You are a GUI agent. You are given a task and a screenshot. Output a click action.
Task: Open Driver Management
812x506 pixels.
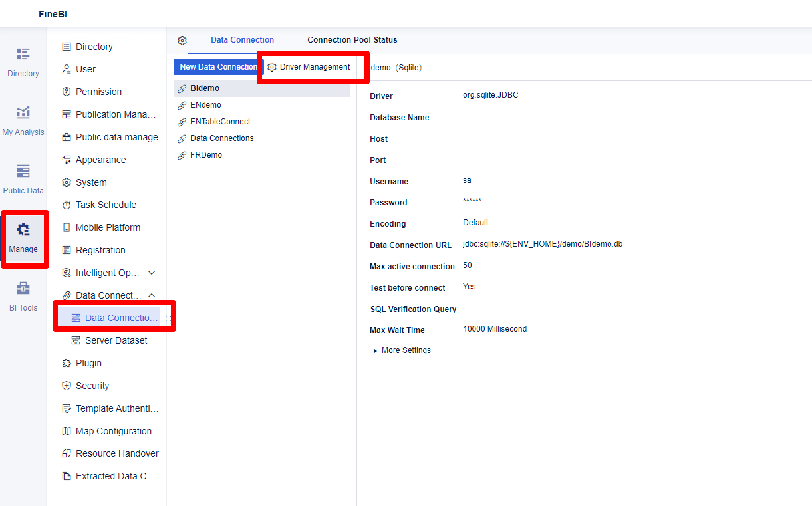[309, 67]
